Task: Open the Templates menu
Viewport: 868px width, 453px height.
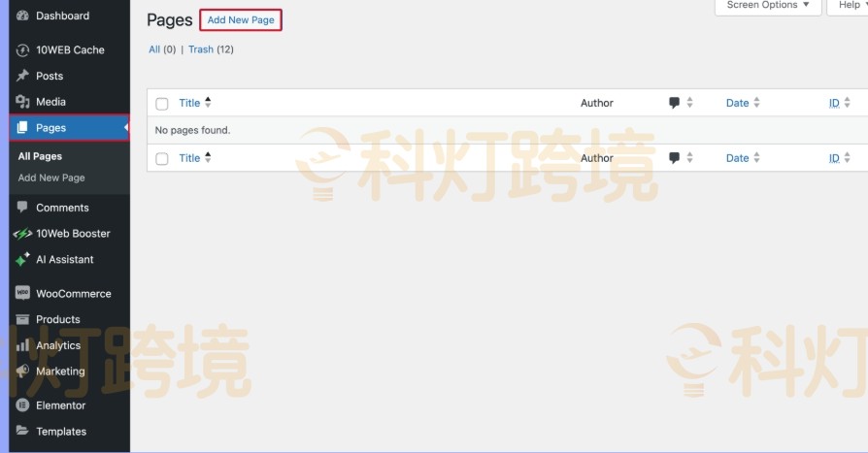Action: [69, 431]
